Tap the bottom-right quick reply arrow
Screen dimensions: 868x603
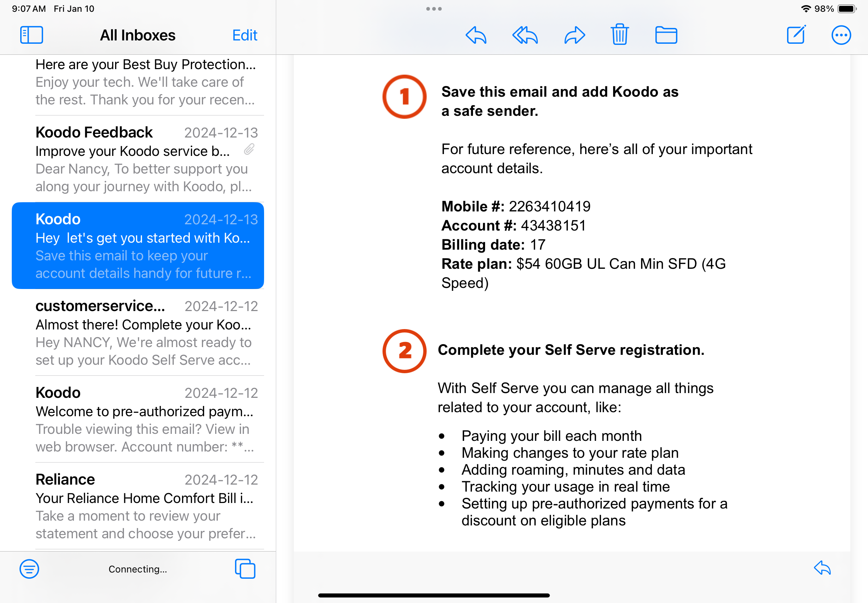(822, 568)
